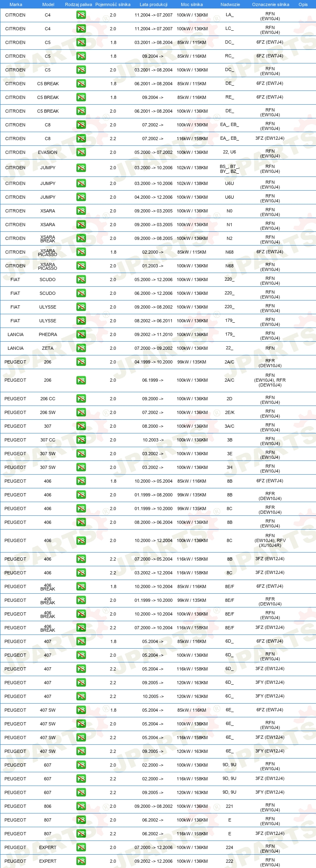Click the fuel icon for Peugeot 407 6C_
The width and height of the screenshot is (316, 868).
(81, 696)
